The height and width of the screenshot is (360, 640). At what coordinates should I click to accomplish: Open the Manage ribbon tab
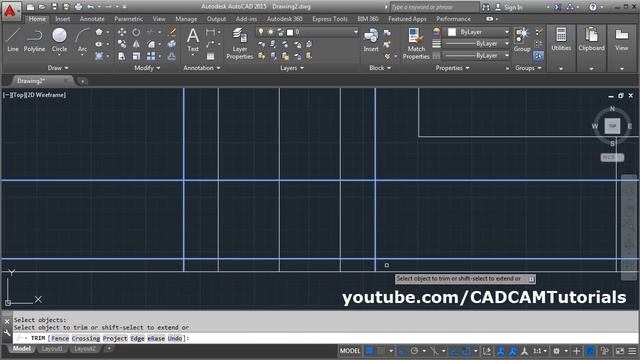[x=186, y=19]
